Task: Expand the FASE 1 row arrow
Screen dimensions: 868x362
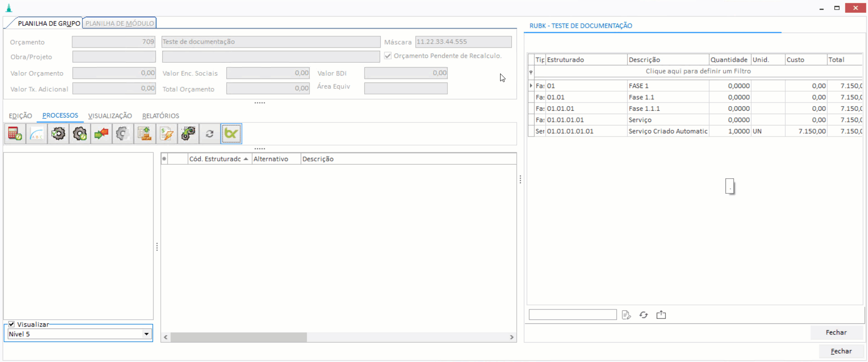Action: pyautogui.click(x=531, y=86)
